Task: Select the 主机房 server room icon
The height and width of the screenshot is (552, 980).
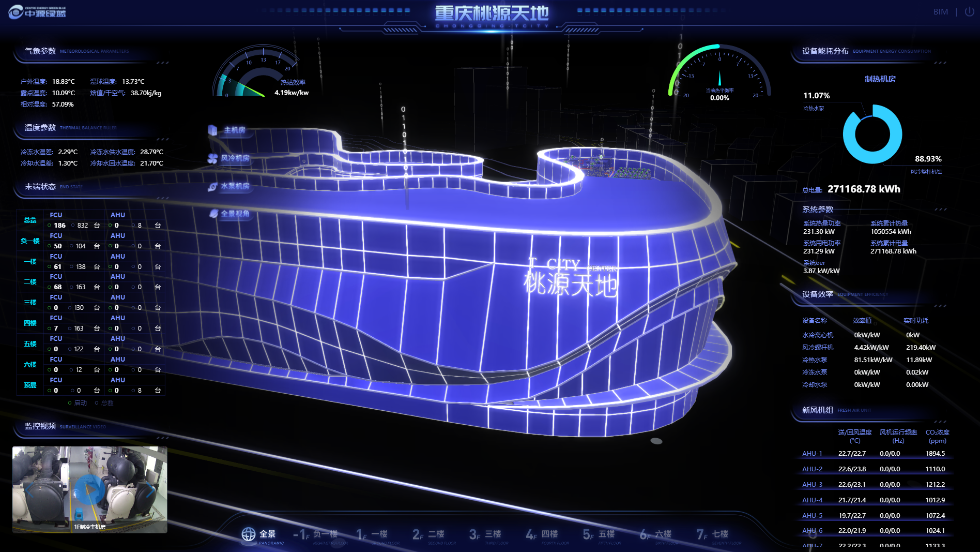Action: (212, 130)
